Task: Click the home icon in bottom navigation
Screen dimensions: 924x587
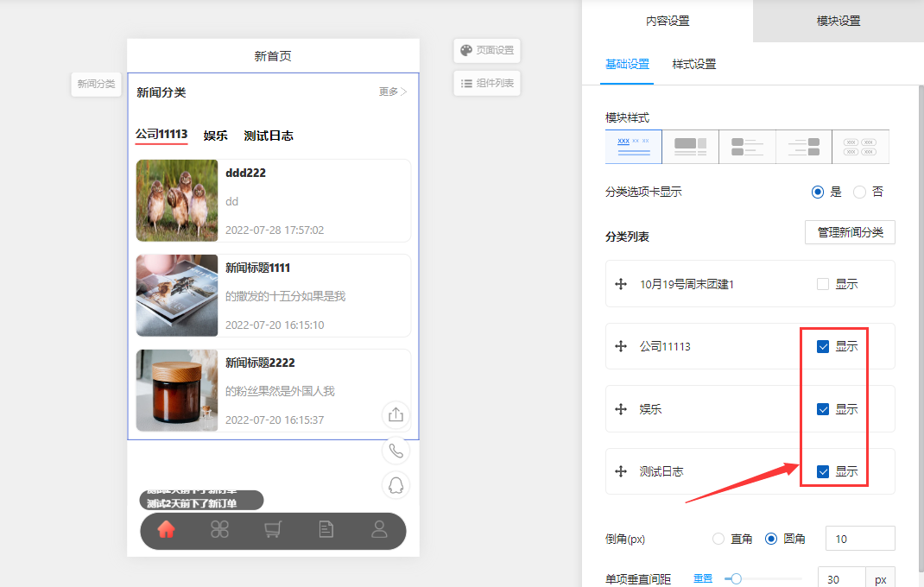Action: click(166, 530)
